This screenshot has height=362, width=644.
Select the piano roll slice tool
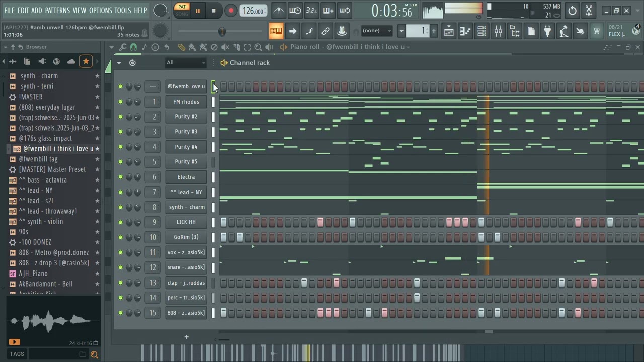[x=236, y=47]
